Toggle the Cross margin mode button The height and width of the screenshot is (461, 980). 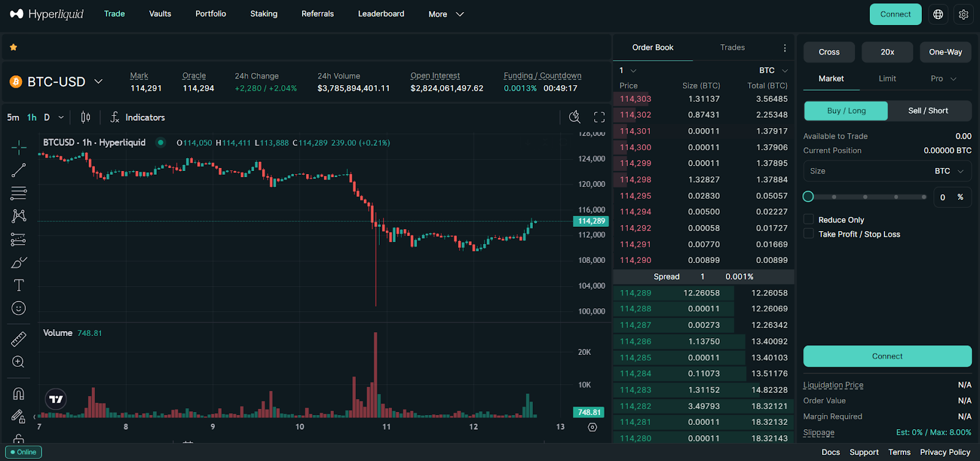[829, 52]
